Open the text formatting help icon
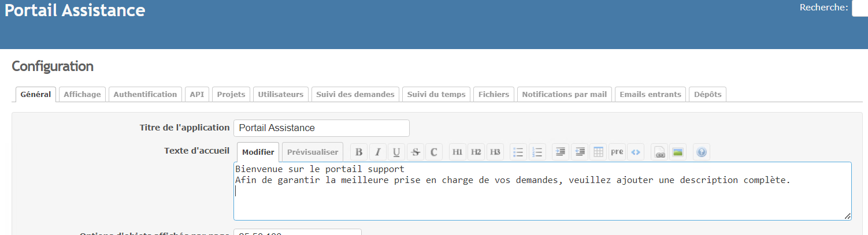868x235 pixels. click(x=702, y=152)
